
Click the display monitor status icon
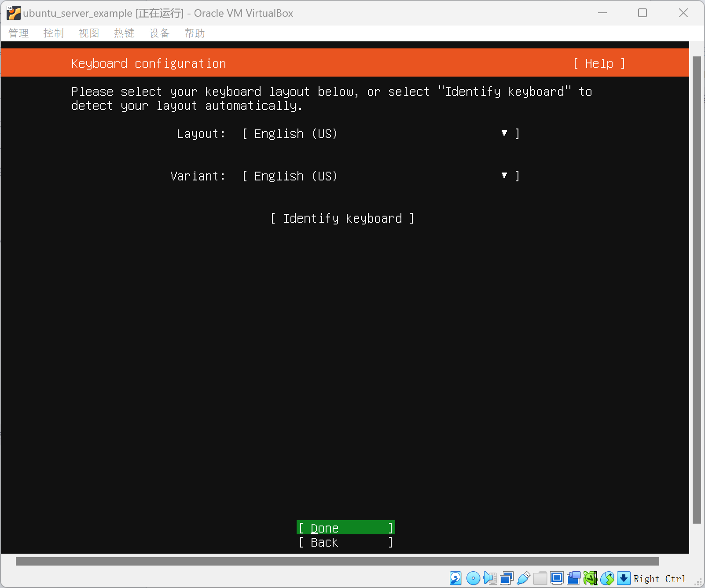pyautogui.click(x=557, y=578)
